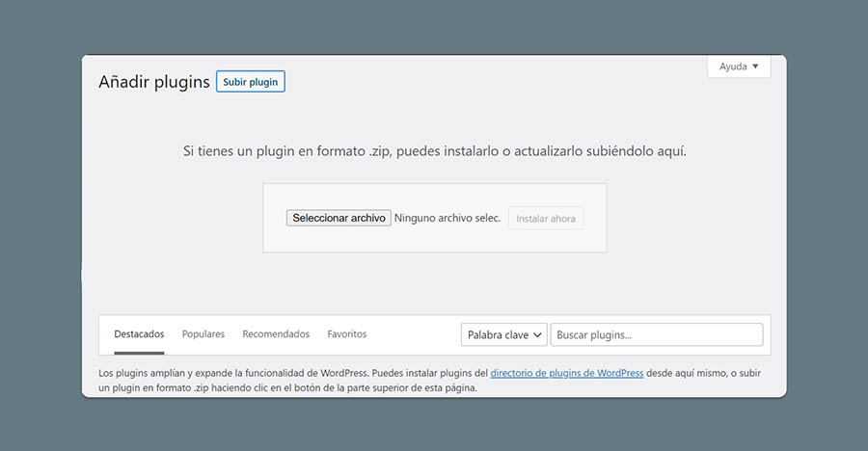Click the chevron in Palabra clave selector
The width and height of the screenshot is (868, 451).
537,335
